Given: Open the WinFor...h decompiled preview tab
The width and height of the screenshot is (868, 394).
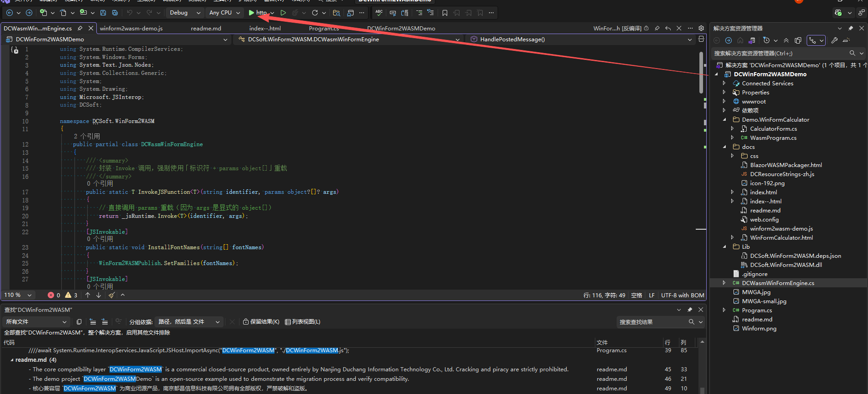Looking at the screenshot, I should [617, 28].
